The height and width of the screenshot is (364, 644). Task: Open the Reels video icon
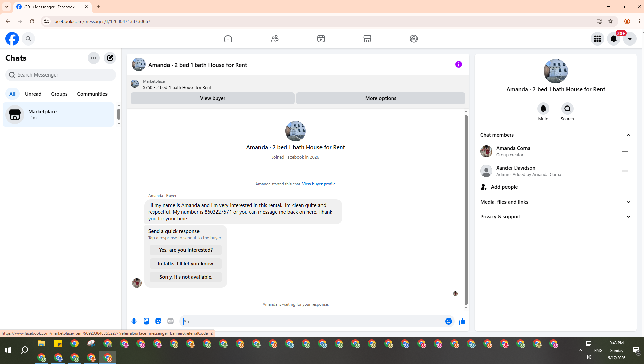pos(321,39)
